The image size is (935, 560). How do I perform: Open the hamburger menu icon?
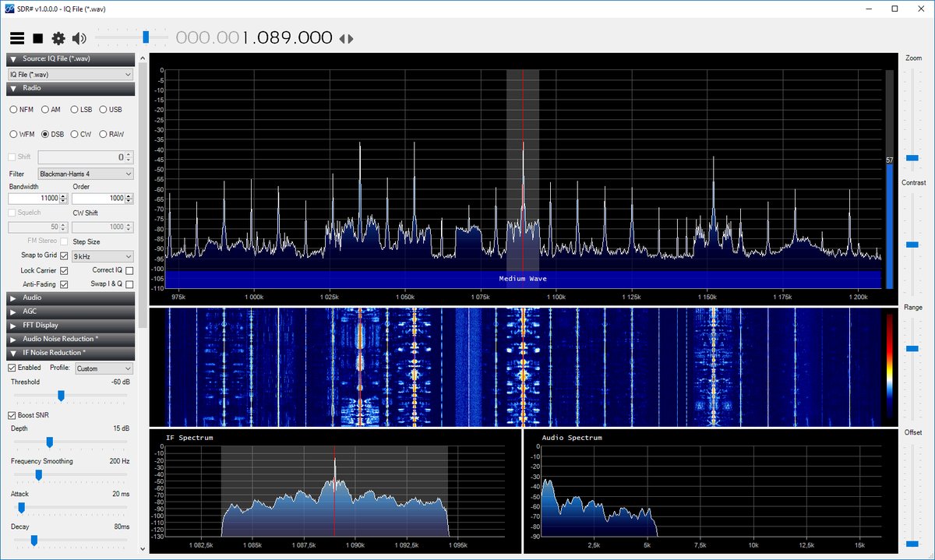tap(16, 38)
